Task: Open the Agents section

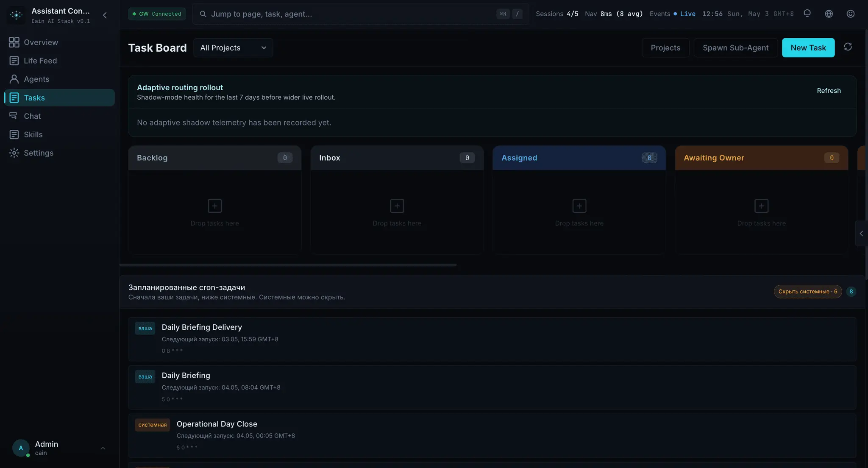Action: (59, 79)
